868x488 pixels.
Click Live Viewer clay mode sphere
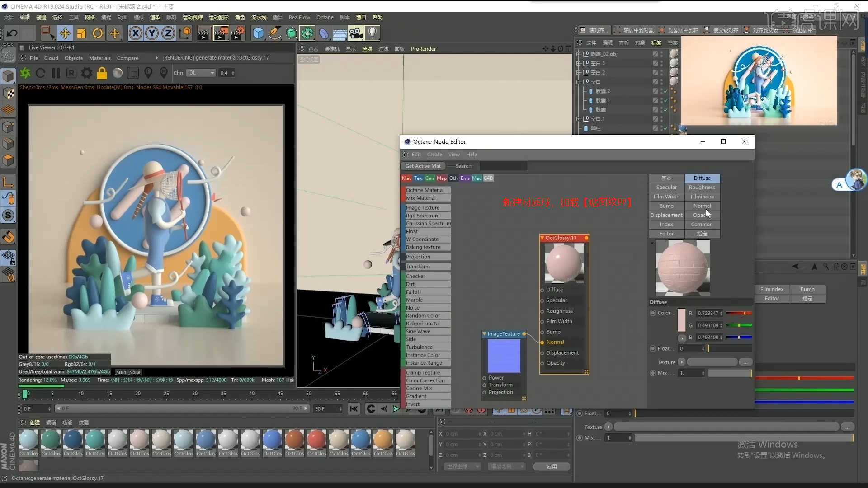[118, 73]
